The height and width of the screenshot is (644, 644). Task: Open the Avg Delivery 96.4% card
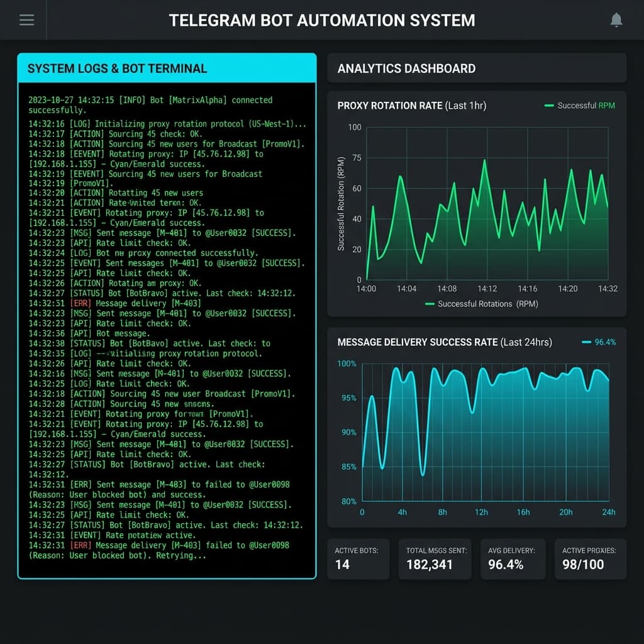(513, 559)
